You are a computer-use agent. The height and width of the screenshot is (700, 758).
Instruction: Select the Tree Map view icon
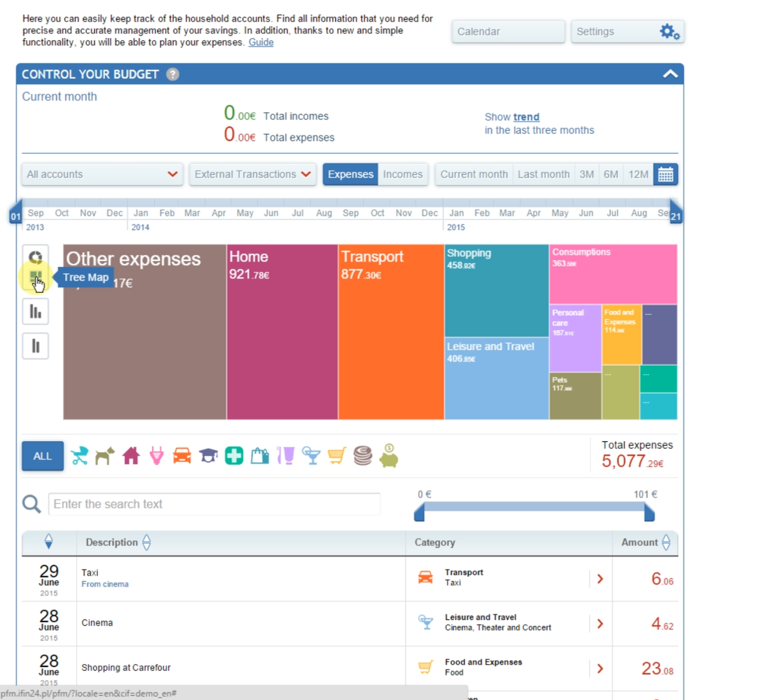(36, 277)
